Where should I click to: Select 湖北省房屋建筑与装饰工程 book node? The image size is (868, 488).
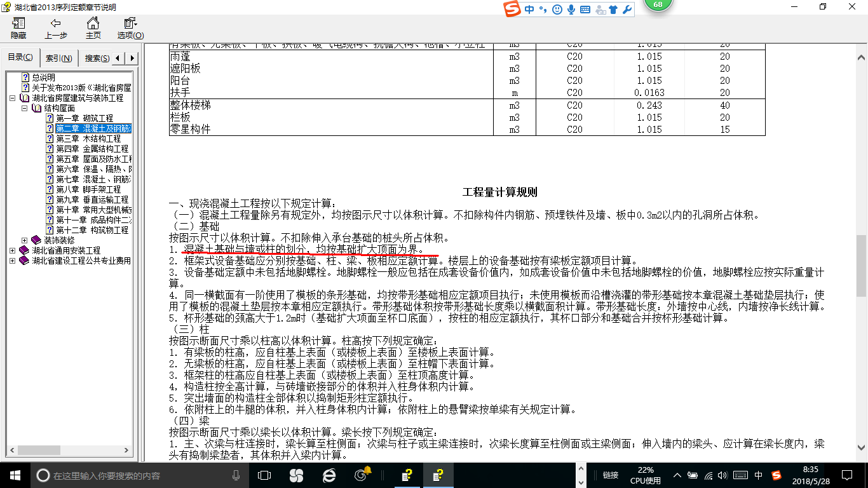78,98
